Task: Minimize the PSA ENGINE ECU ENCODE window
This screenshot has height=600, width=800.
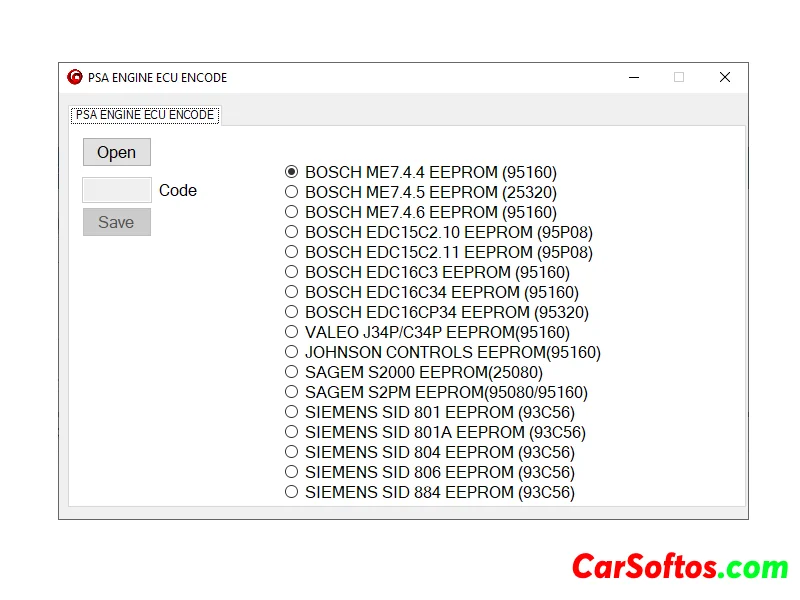Action: coord(633,78)
